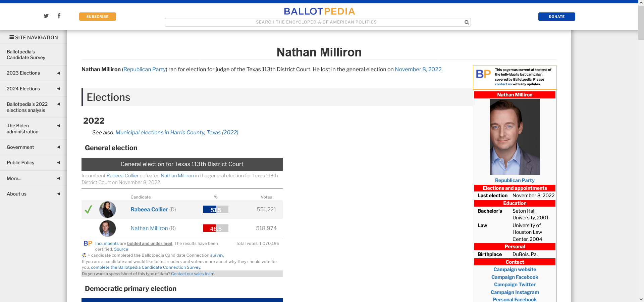The image size is (644, 302).
Task: Open the Rabeea Collier candidate link
Action: click(149, 209)
